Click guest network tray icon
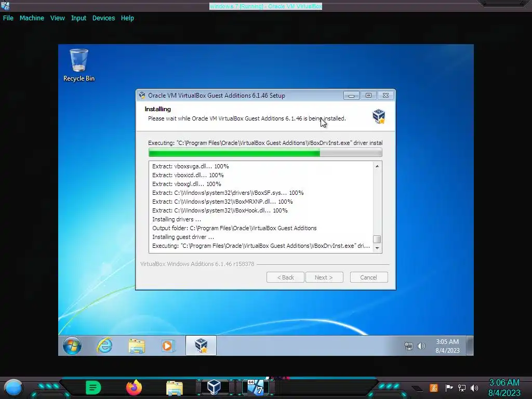 click(409, 346)
